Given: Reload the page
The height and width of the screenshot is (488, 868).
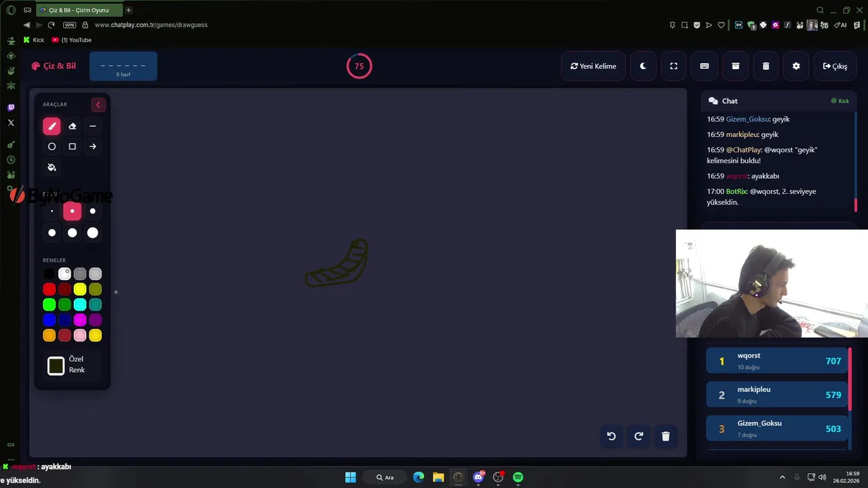Looking at the screenshot, I should click(51, 25).
